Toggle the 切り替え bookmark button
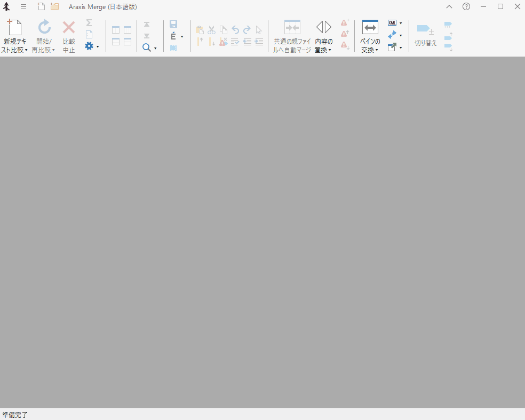Screen dimensions: 525x420 (425, 29)
